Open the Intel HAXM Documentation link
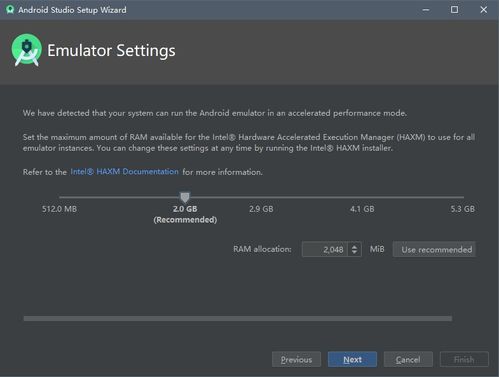499x377 pixels. (x=124, y=172)
